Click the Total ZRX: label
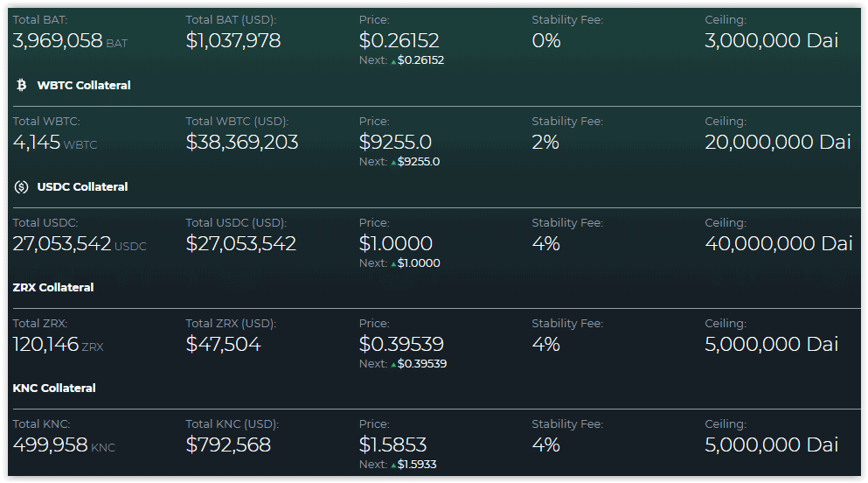 pos(40,324)
